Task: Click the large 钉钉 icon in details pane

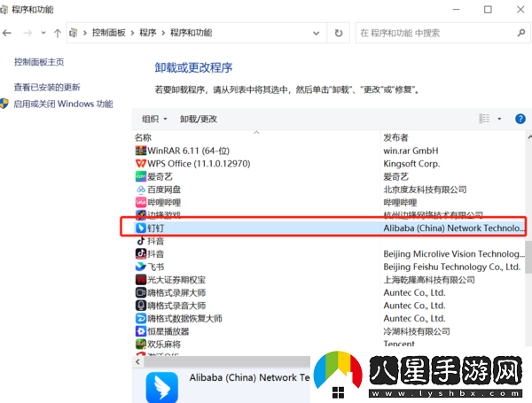Action: [x=162, y=387]
